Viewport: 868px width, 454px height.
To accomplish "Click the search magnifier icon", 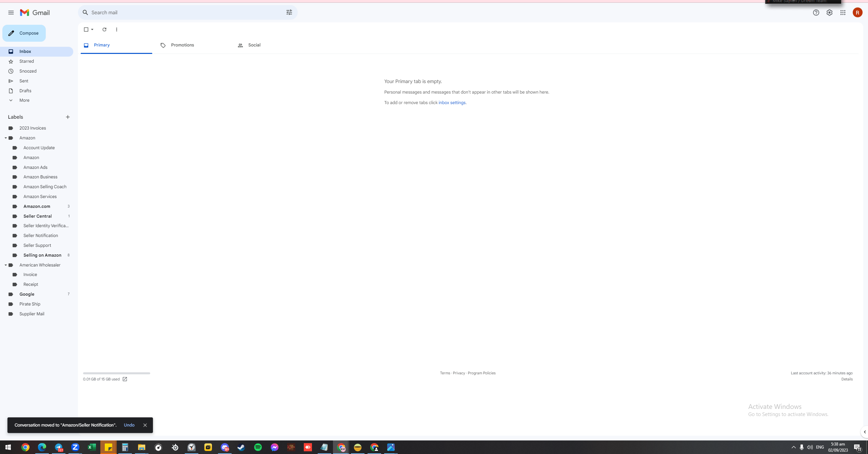I will [x=85, y=13].
